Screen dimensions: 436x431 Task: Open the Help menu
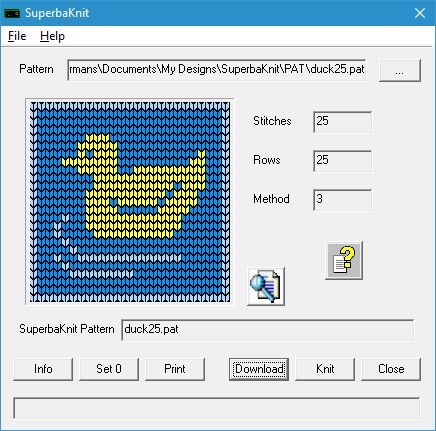tap(52, 36)
